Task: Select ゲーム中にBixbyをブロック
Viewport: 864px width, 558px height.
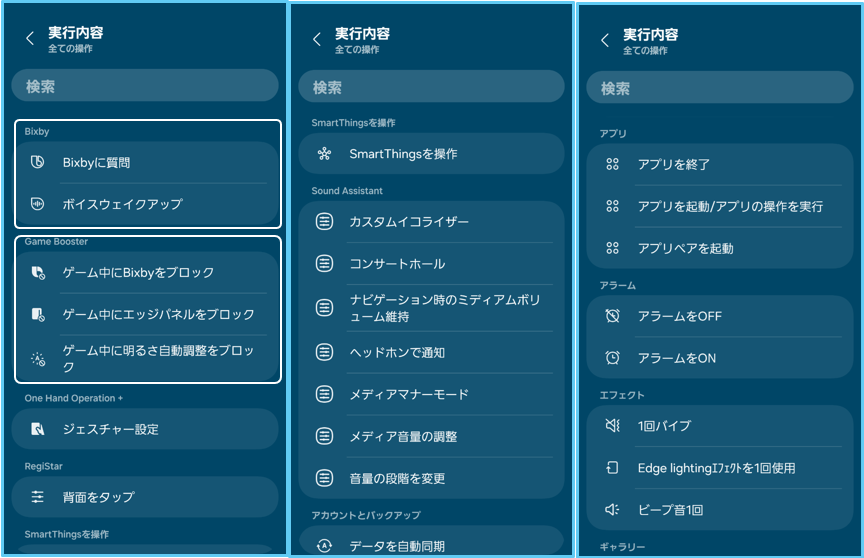Action: pyautogui.click(x=147, y=272)
